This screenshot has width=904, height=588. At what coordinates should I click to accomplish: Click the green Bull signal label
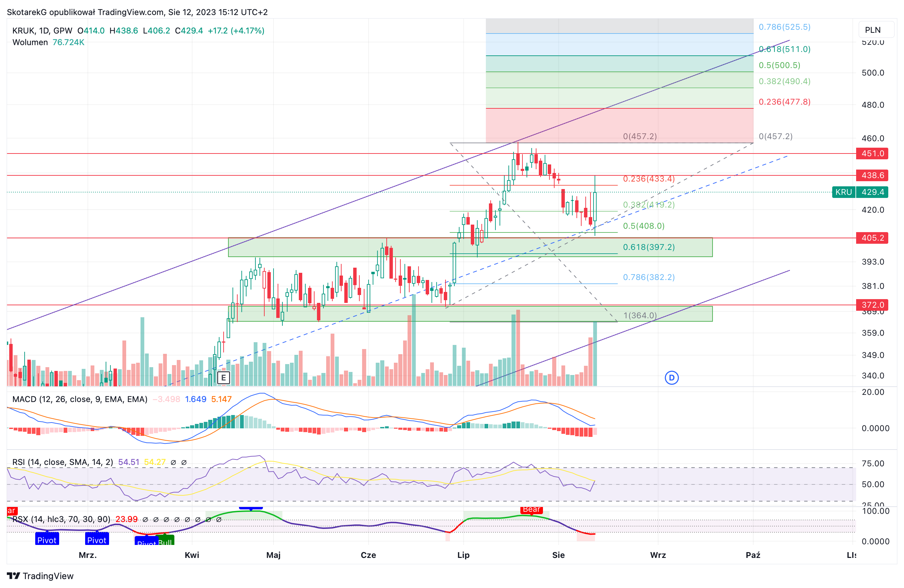click(166, 541)
